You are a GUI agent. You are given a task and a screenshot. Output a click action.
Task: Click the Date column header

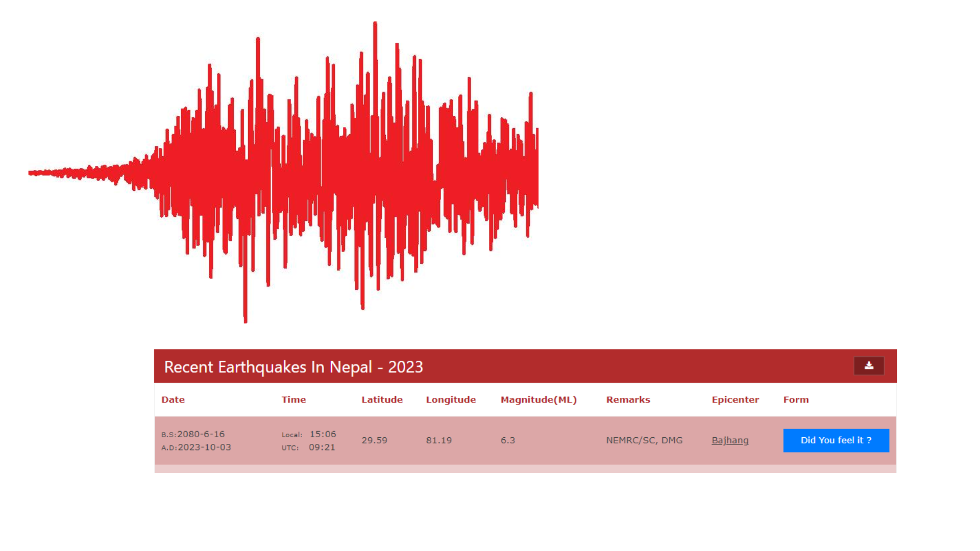coord(173,399)
